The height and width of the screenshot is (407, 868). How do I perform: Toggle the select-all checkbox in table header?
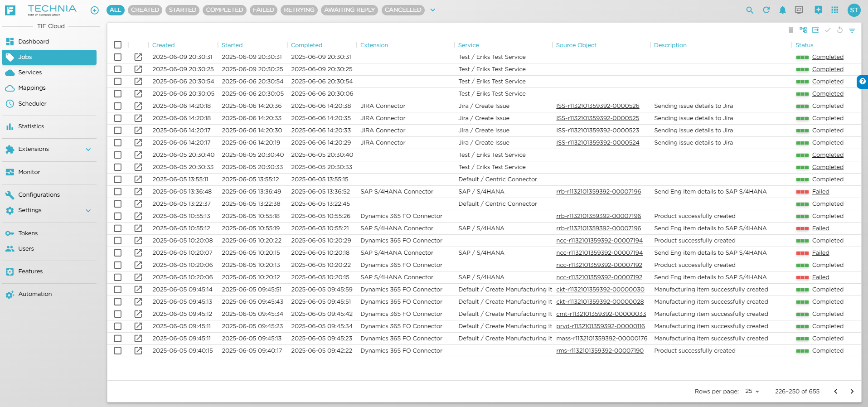(x=118, y=45)
